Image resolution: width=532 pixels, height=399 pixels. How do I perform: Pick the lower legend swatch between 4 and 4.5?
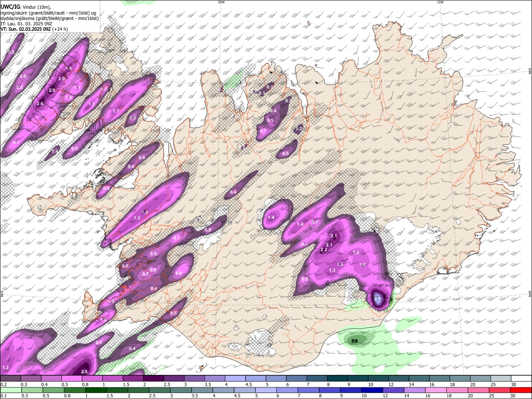pyautogui.click(x=224, y=390)
